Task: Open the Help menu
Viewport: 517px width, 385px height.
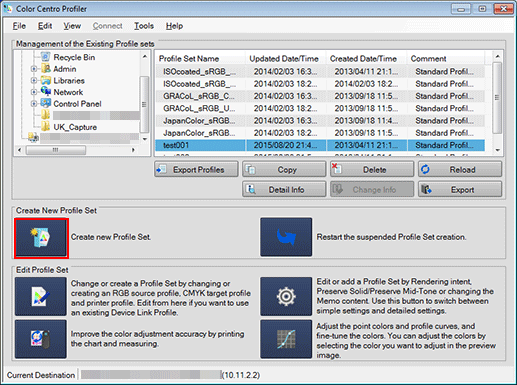Action: tap(174, 26)
